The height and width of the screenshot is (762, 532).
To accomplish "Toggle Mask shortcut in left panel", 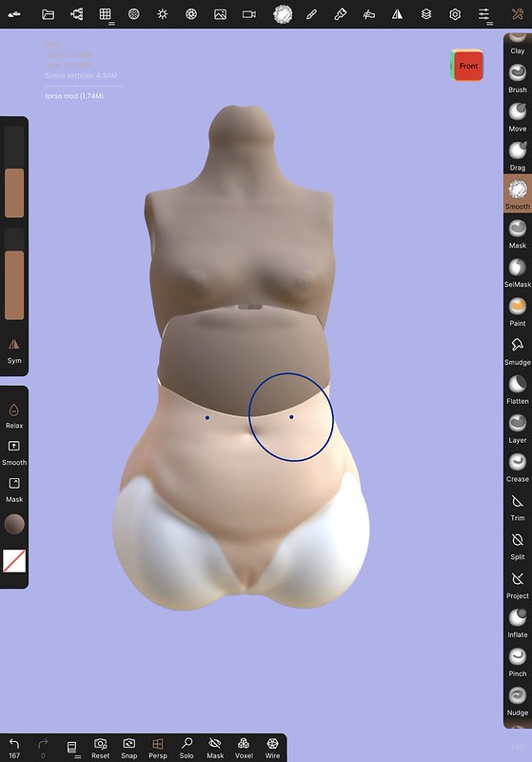I will pos(14,490).
